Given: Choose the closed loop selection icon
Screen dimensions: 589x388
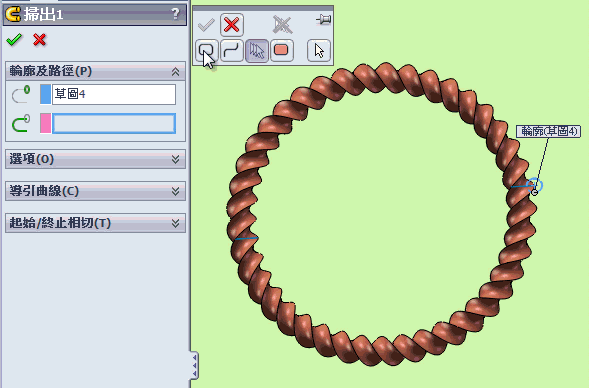Looking at the screenshot, I should [x=206, y=50].
